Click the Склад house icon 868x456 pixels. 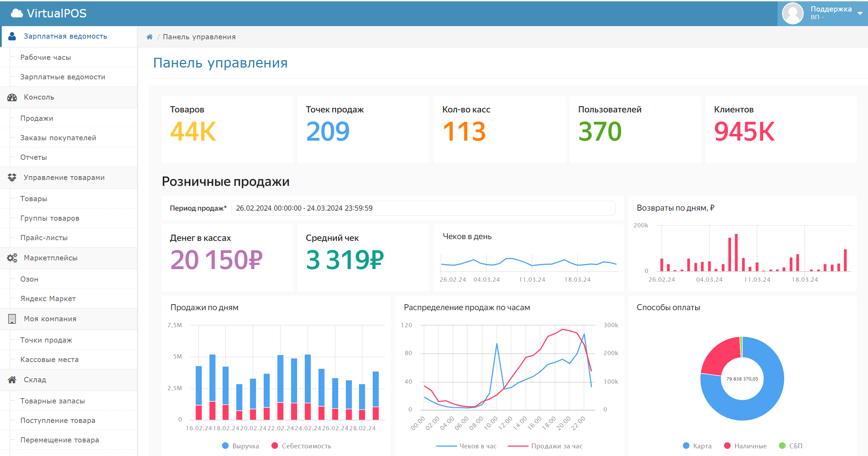[12, 380]
